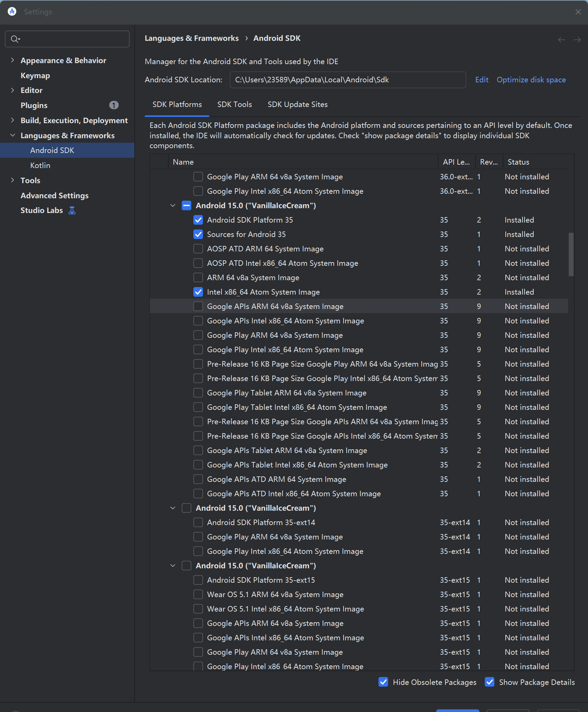
Task: Go forward with the right arrow icon
Action: pos(577,40)
